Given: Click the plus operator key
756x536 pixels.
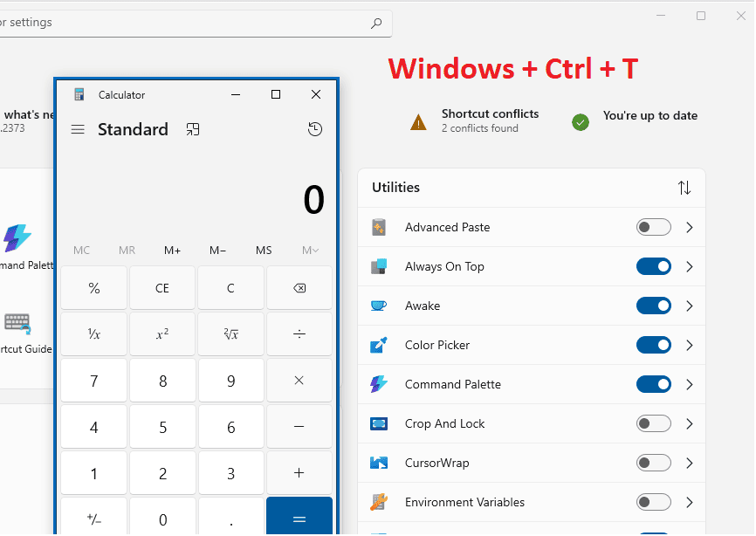Looking at the screenshot, I should click(x=299, y=473).
